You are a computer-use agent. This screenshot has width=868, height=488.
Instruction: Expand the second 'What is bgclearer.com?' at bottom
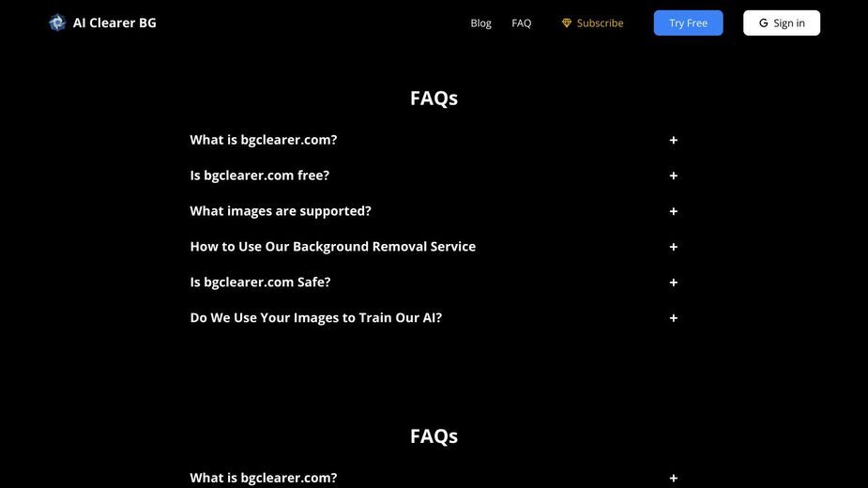tap(434, 478)
